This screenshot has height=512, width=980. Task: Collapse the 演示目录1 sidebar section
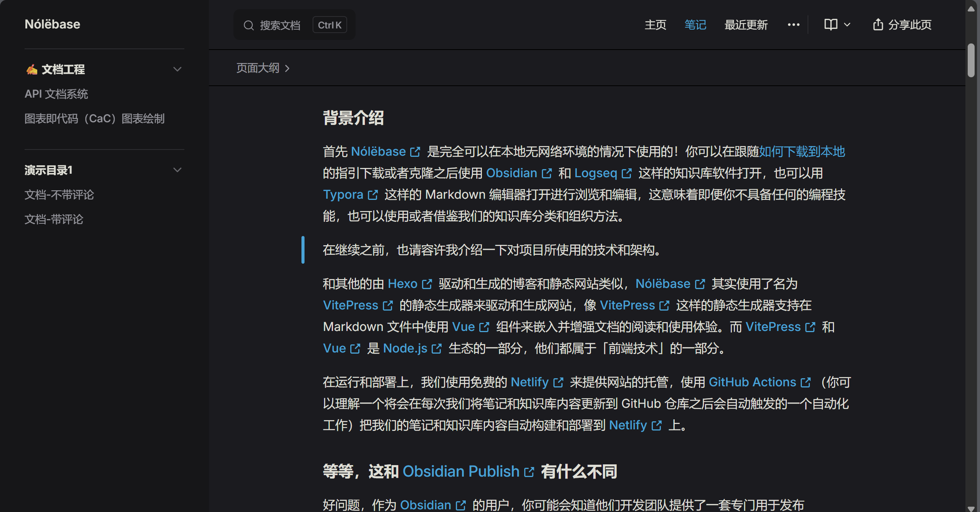click(x=177, y=170)
